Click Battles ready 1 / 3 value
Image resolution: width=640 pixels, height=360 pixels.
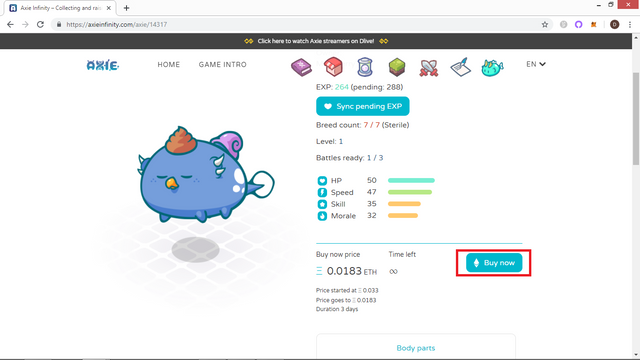pos(375,158)
